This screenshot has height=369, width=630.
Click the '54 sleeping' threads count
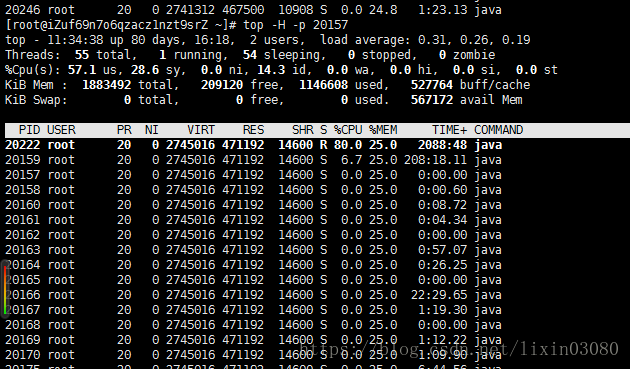click(x=282, y=55)
